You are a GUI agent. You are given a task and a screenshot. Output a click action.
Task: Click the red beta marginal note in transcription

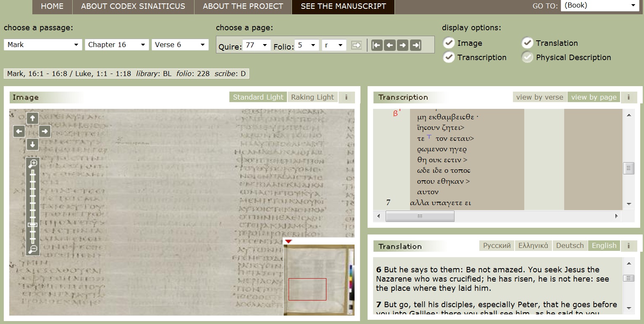click(396, 113)
